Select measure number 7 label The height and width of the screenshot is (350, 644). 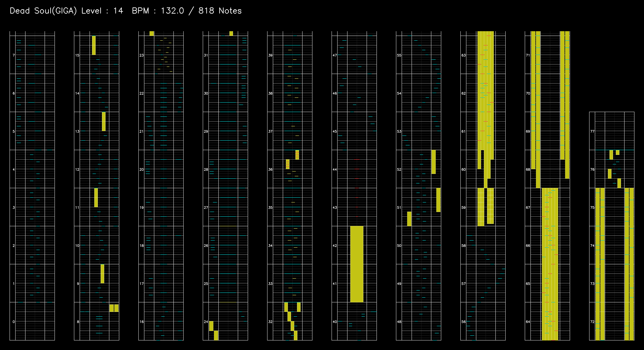coord(14,55)
